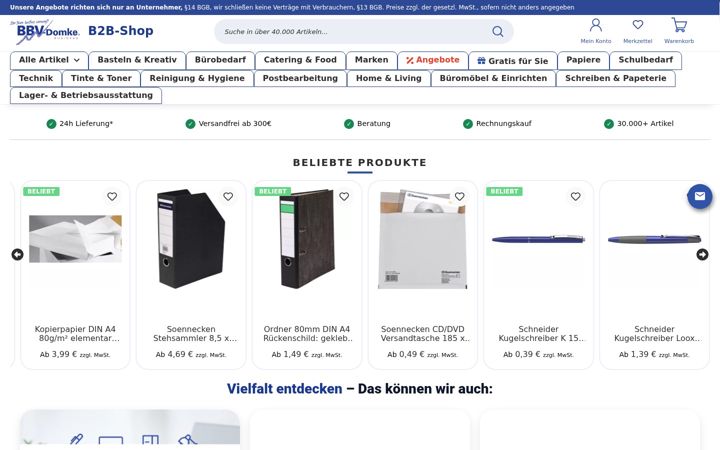Open Schreiben & Papeterie category
The width and height of the screenshot is (720, 450).
(616, 79)
